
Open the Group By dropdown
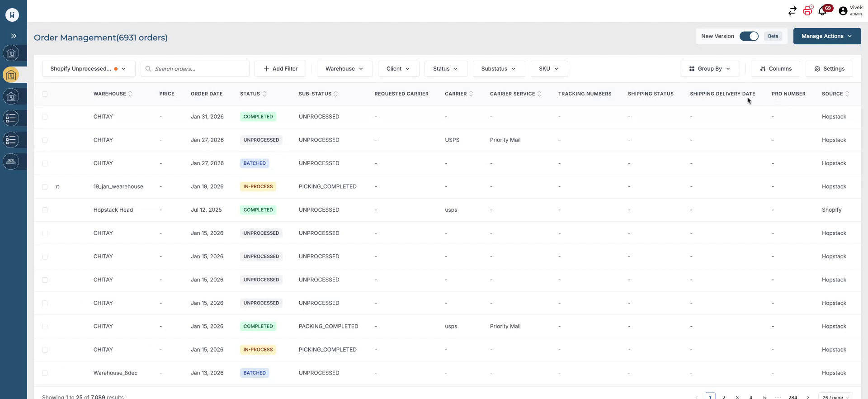pos(709,69)
